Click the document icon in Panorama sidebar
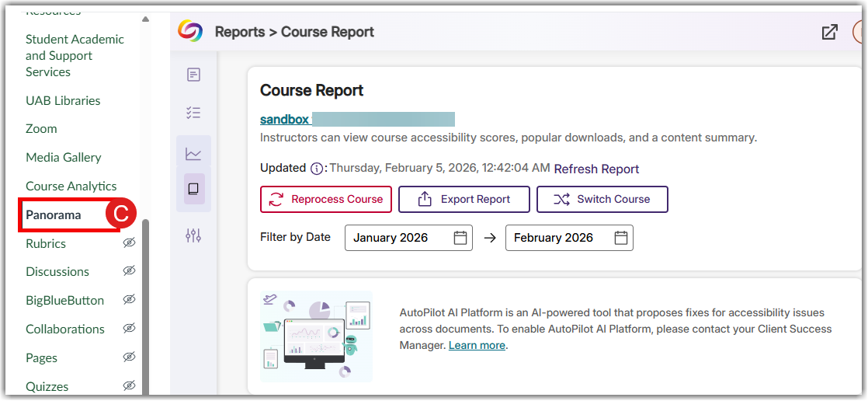This screenshot has height=401, width=868. [x=193, y=75]
